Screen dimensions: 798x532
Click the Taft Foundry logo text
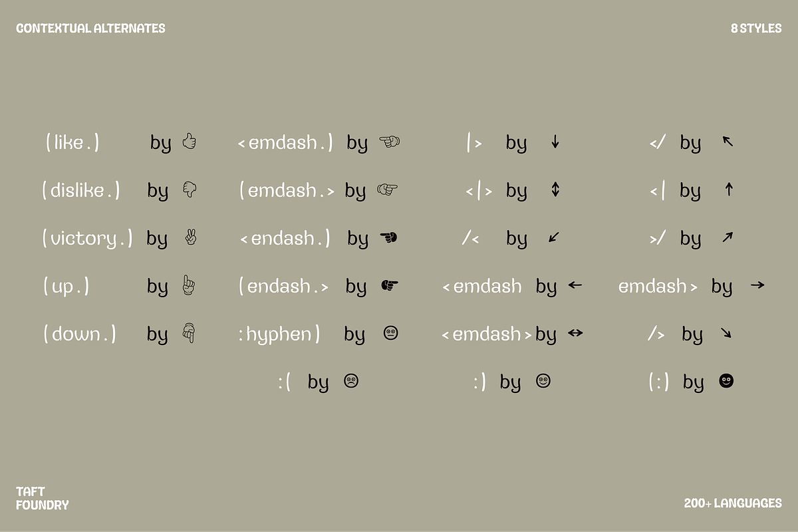[42, 498]
